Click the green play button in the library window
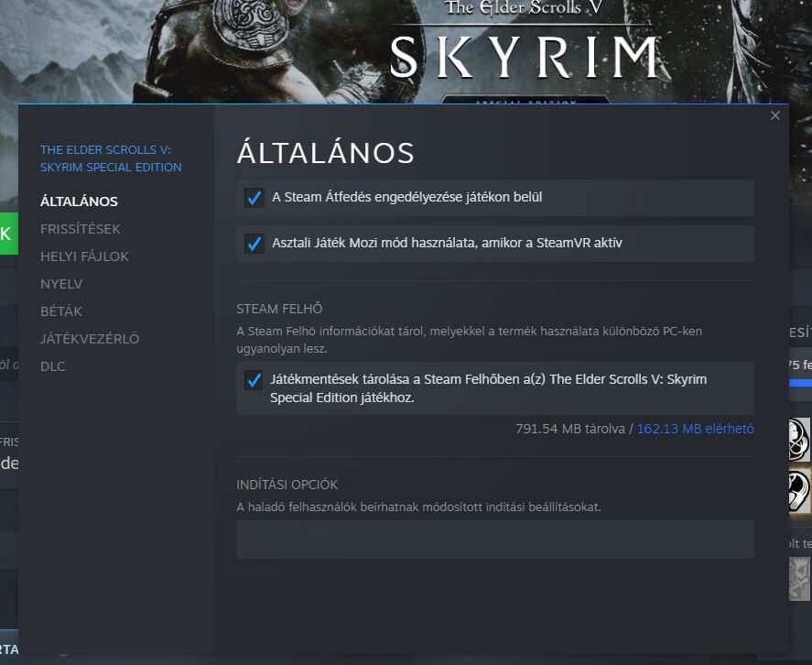 click(9, 234)
